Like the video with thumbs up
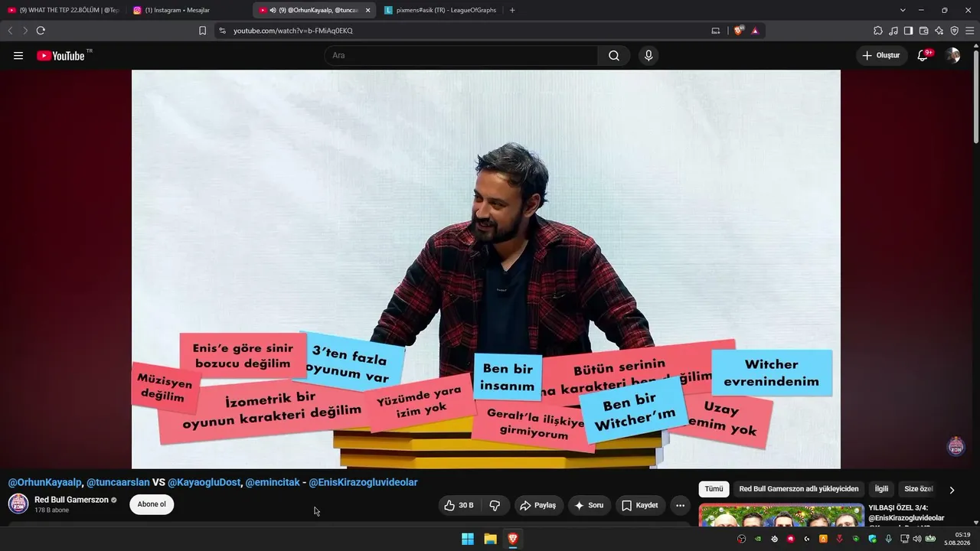 tap(459, 505)
